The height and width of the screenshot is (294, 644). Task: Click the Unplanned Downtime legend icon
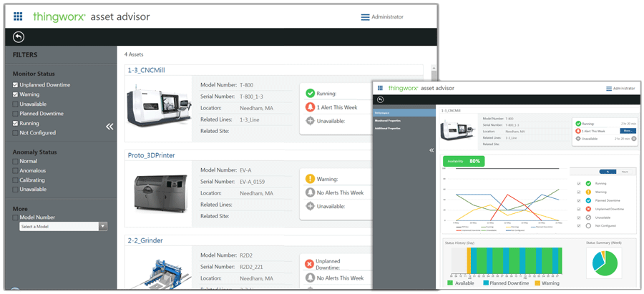588,209
